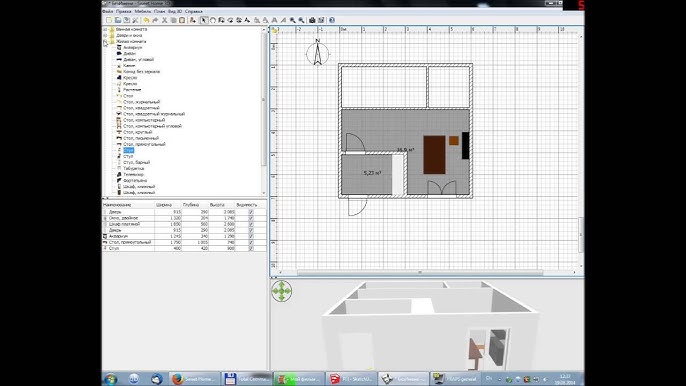Open the Справка menu
Image resolution: width=686 pixels, height=386 pixels.
point(193,11)
